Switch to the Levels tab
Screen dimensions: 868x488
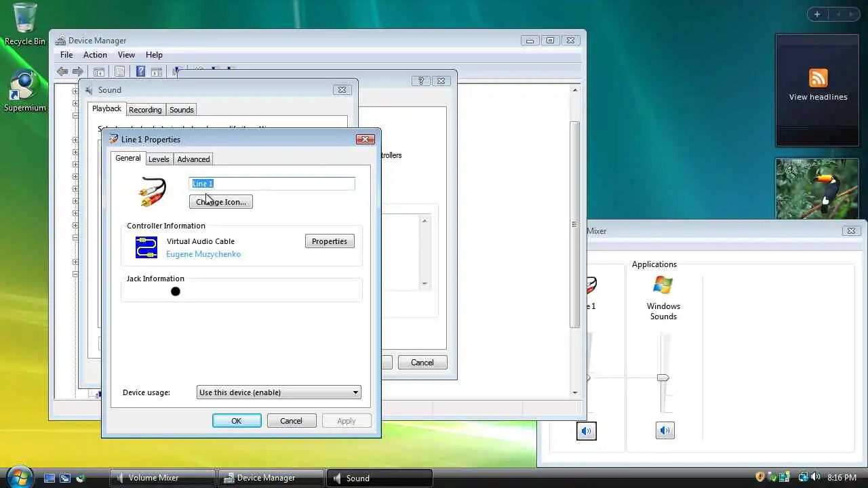159,159
